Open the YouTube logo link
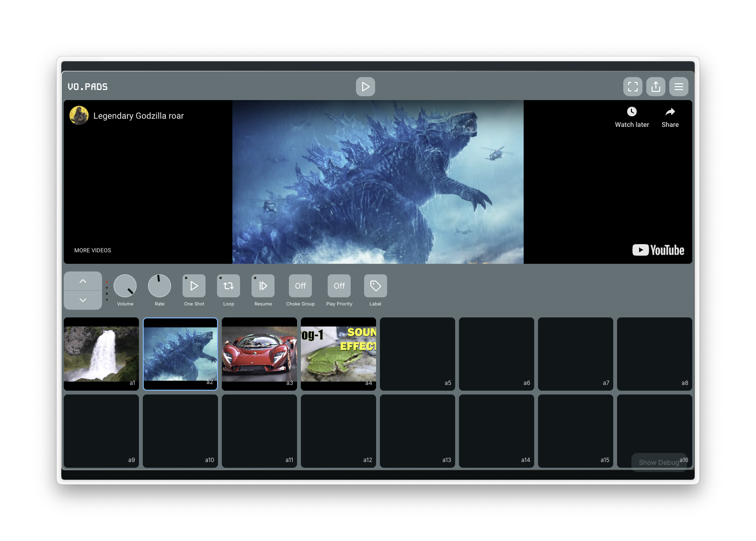The width and height of the screenshot is (756, 541). tap(658, 250)
